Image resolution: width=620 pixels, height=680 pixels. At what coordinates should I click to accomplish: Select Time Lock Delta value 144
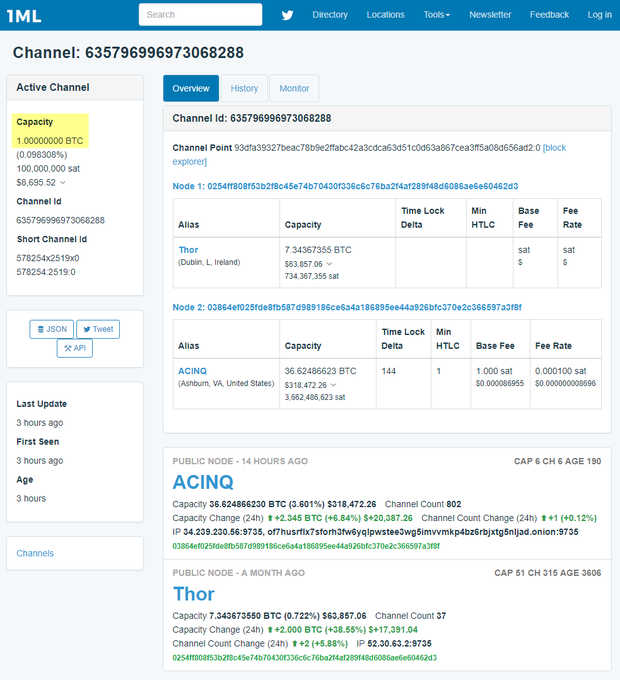point(388,371)
